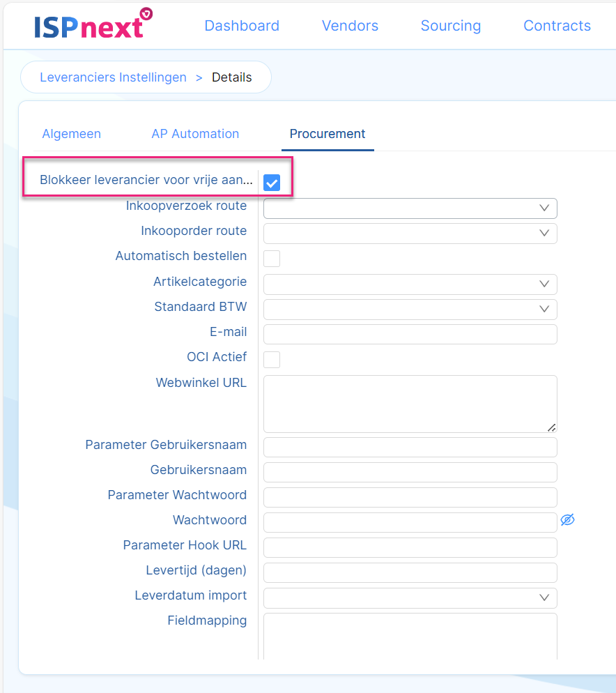Click Details breadcrumb text
Screen dimensions: 616x693
232,77
